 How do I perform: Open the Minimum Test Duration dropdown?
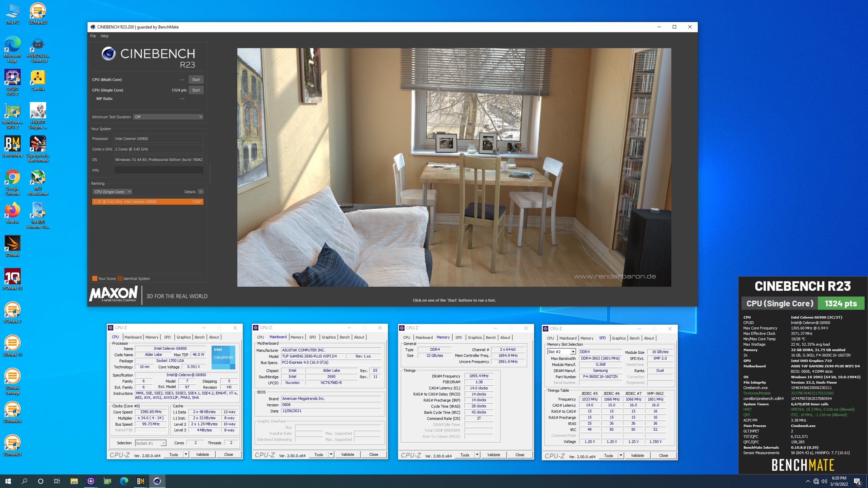(168, 117)
